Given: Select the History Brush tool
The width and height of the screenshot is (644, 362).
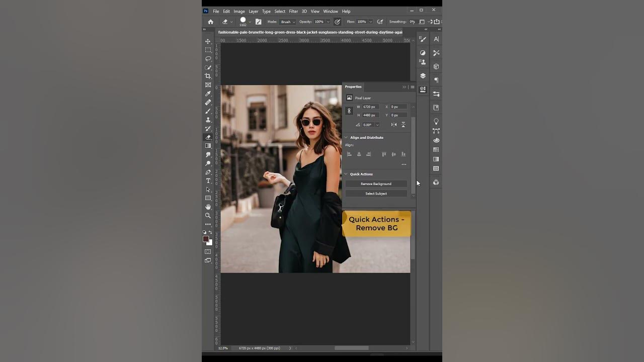Looking at the screenshot, I should pos(208,128).
